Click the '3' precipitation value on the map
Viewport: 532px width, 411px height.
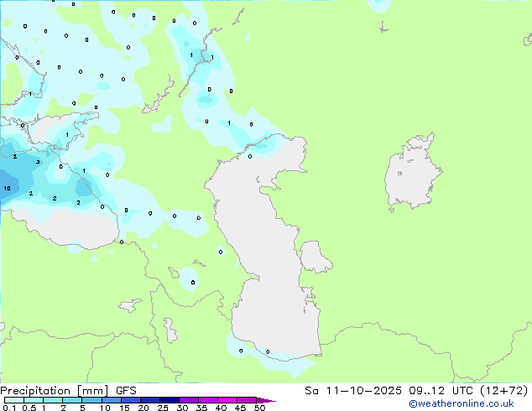click(x=38, y=162)
